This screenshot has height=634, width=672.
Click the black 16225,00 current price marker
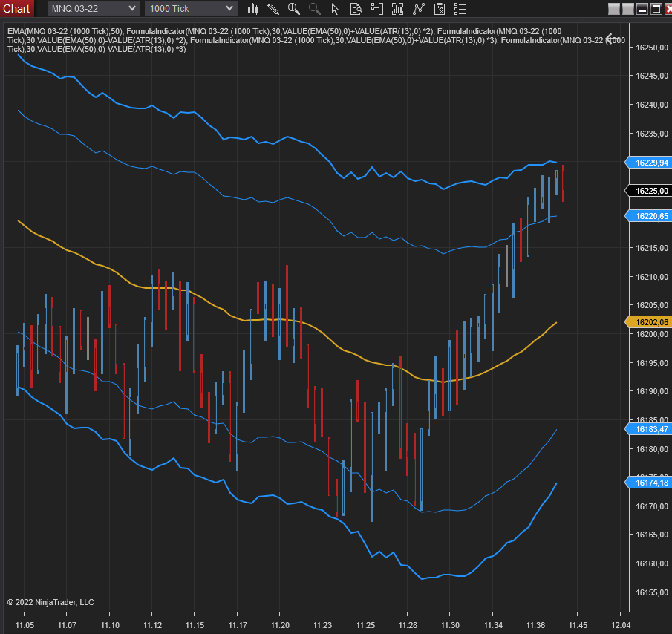click(649, 191)
